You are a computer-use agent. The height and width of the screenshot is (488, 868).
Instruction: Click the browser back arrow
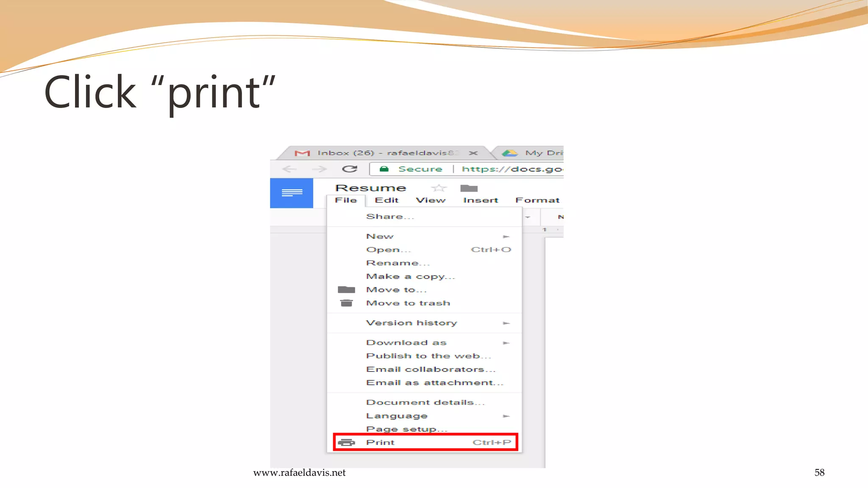[289, 169]
